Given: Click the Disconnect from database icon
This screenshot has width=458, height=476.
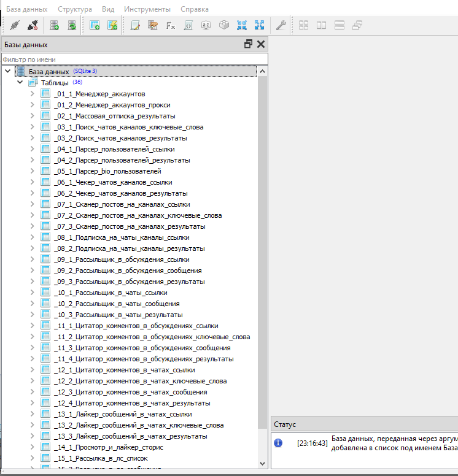Looking at the screenshot, I should [33, 25].
